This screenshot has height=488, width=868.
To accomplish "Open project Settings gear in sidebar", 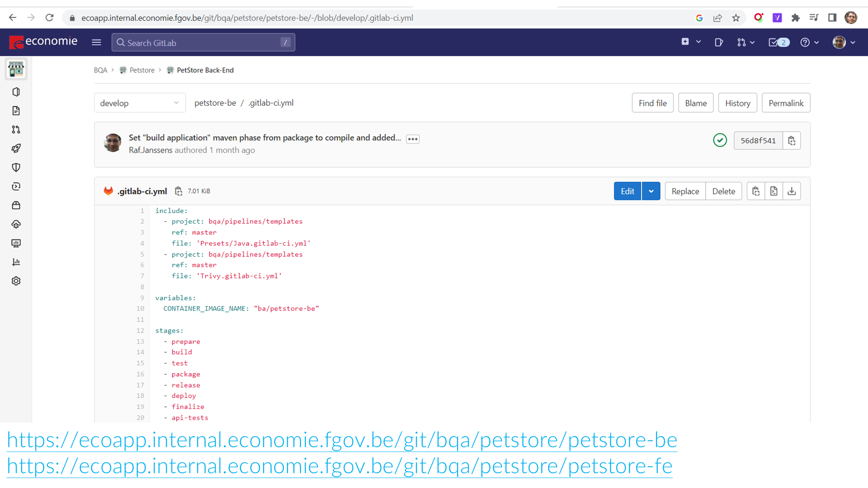I will click(16, 281).
